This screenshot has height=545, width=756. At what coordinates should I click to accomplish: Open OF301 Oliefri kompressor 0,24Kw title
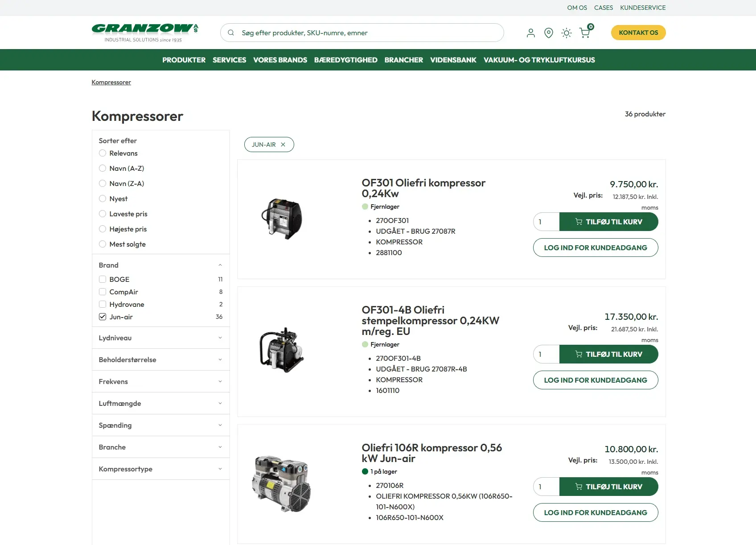(423, 188)
